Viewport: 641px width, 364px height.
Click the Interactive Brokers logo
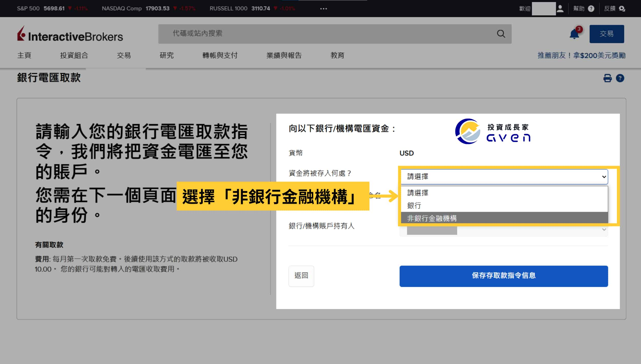pos(70,34)
